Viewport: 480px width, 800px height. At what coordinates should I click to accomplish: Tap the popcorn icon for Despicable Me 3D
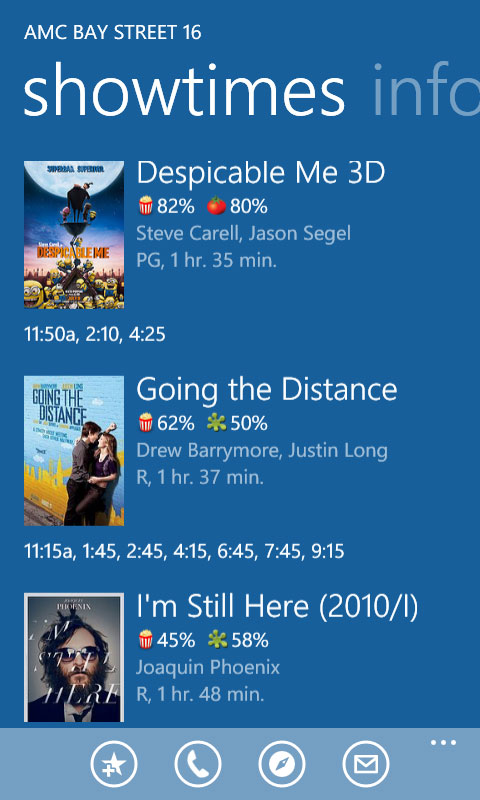pyautogui.click(x=145, y=206)
